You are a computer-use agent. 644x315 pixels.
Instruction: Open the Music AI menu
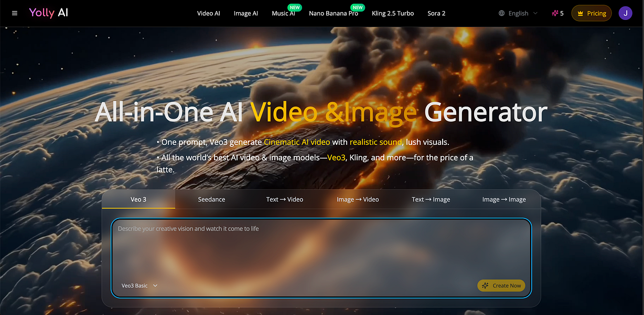pyautogui.click(x=283, y=13)
